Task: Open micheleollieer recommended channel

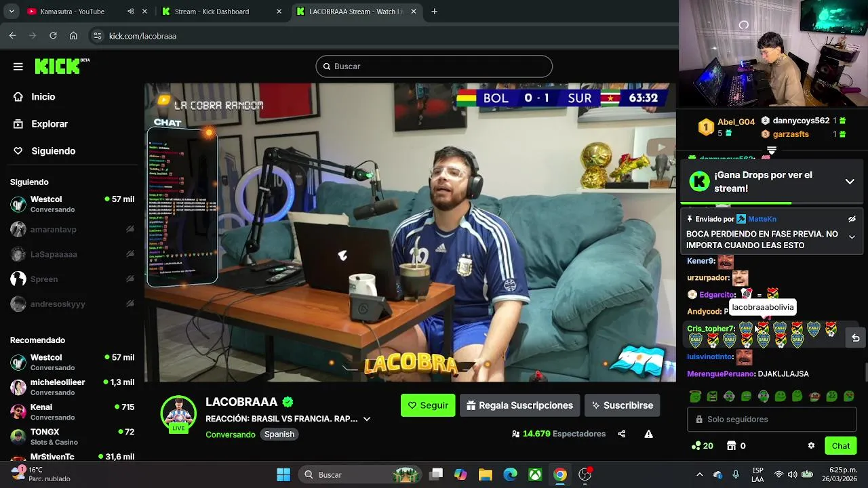Action: (72, 387)
